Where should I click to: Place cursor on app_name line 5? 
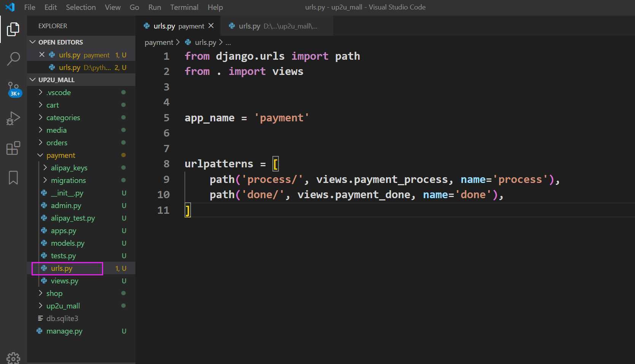(x=247, y=118)
